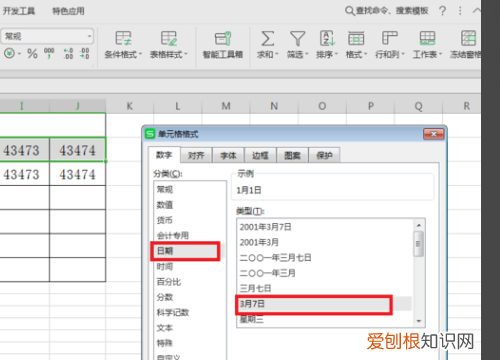The height and width of the screenshot is (360, 500).
Task: Select column header K
Action: (x=130, y=106)
